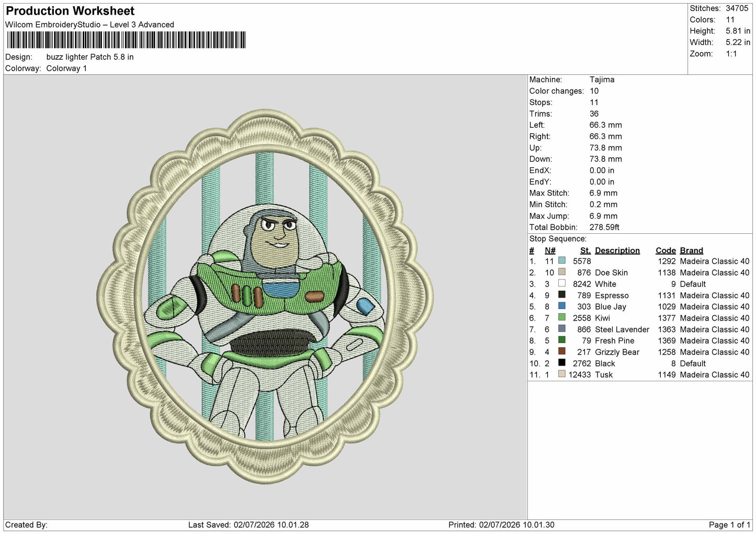The image size is (756, 534).
Task: Click the Color changes value 10
Action: pos(594,91)
